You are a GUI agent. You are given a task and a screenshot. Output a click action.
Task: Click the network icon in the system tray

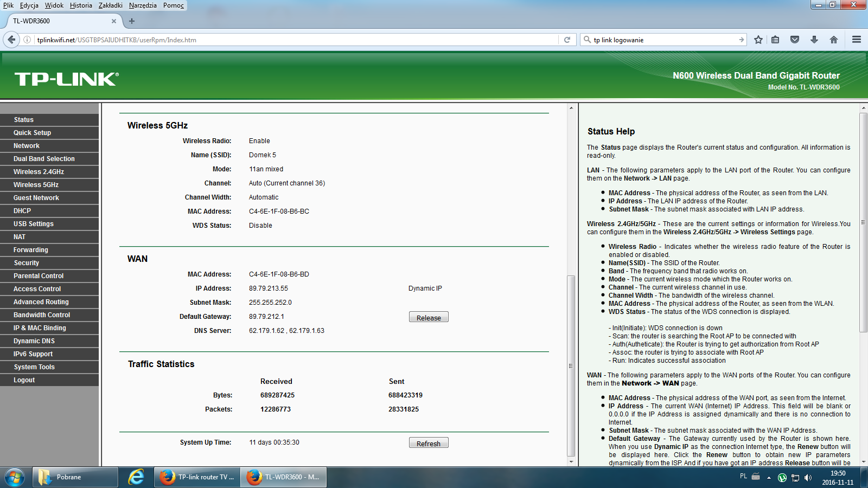(x=795, y=478)
